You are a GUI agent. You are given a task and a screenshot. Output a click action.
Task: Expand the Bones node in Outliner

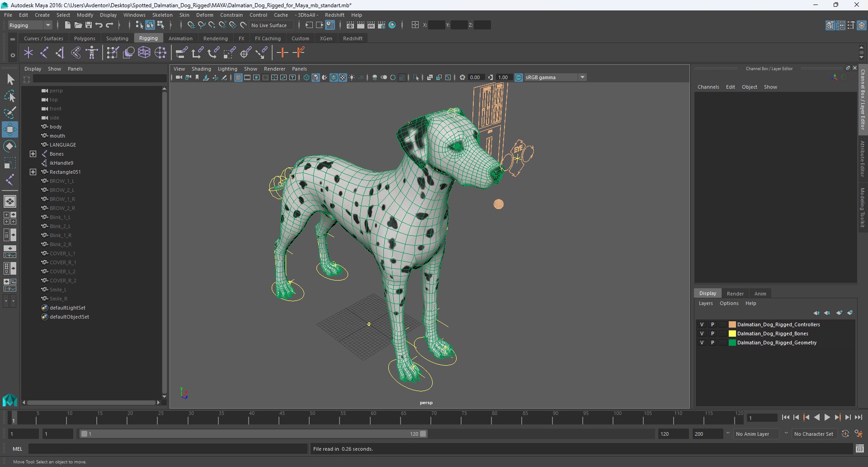[33, 154]
